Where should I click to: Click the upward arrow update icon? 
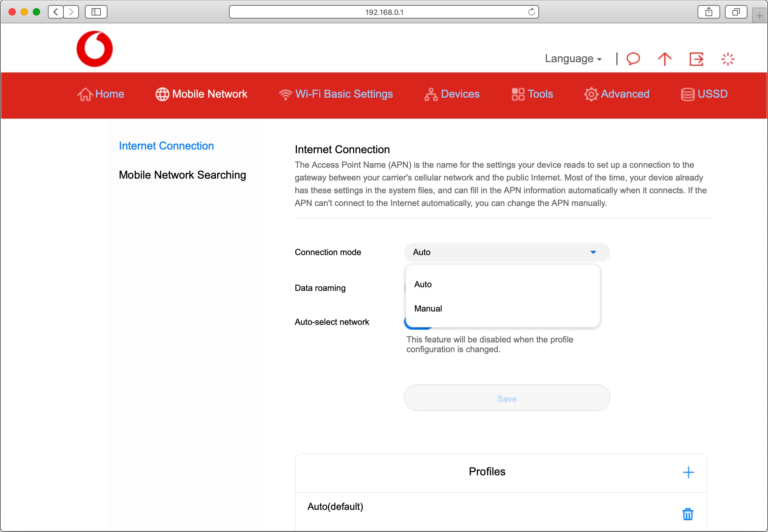(664, 59)
